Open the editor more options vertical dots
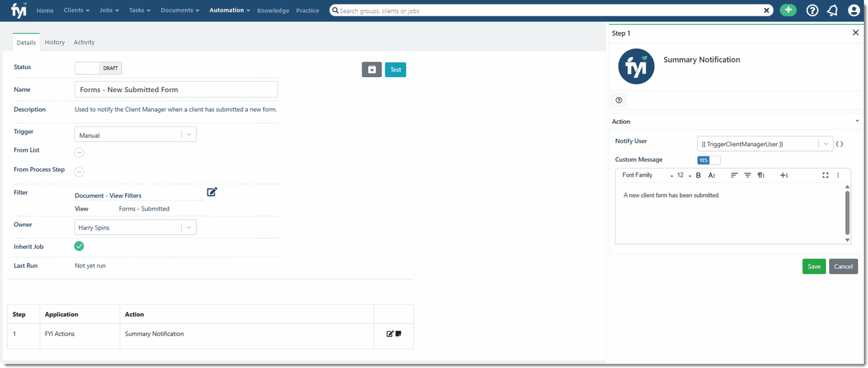 tap(838, 176)
